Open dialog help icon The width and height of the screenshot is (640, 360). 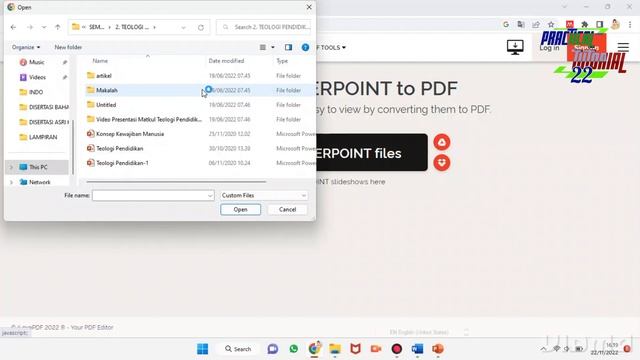tap(305, 47)
